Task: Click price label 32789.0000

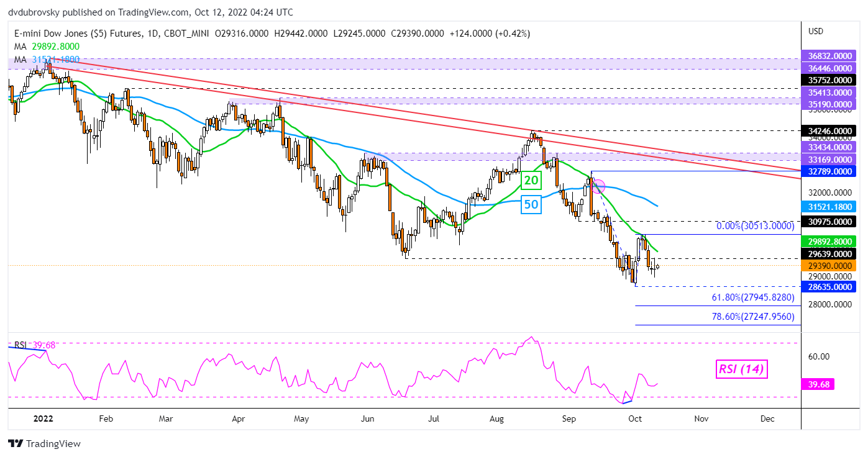Action: click(x=829, y=171)
